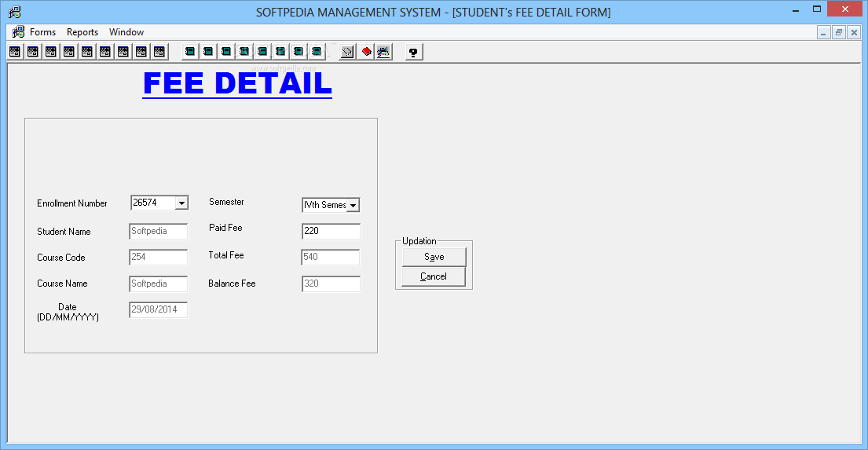
Task: Click the eighth green notebook icon next to the eraser
Action: click(x=317, y=52)
